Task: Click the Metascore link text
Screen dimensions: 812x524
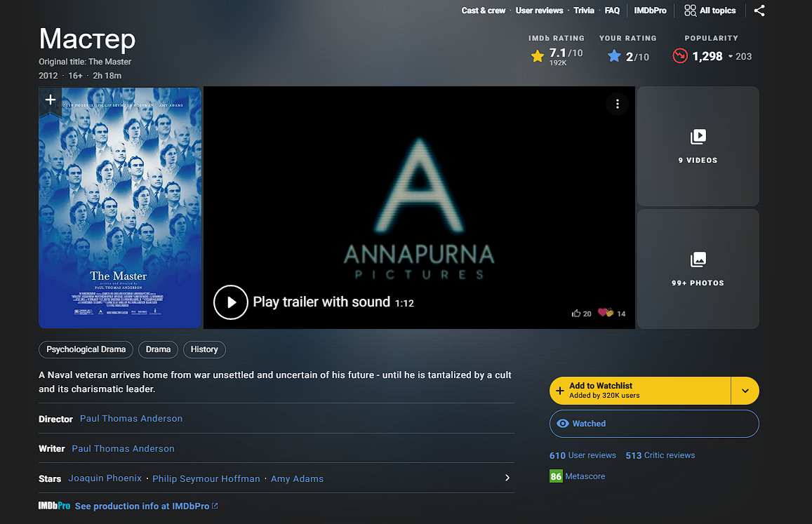Action: tap(585, 476)
